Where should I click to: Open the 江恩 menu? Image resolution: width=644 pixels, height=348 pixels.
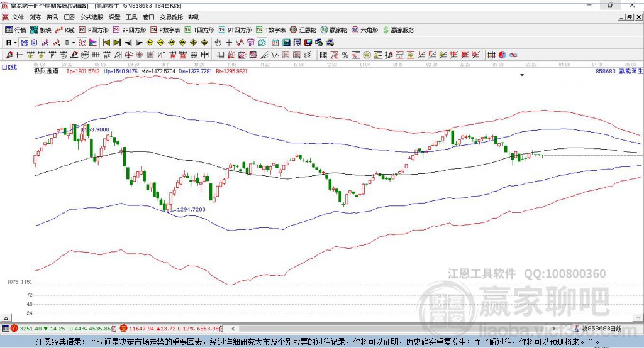click(69, 17)
